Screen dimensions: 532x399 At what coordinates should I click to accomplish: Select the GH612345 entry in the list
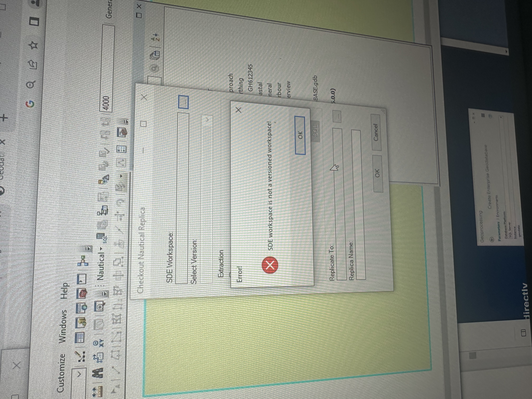pos(250,77)
